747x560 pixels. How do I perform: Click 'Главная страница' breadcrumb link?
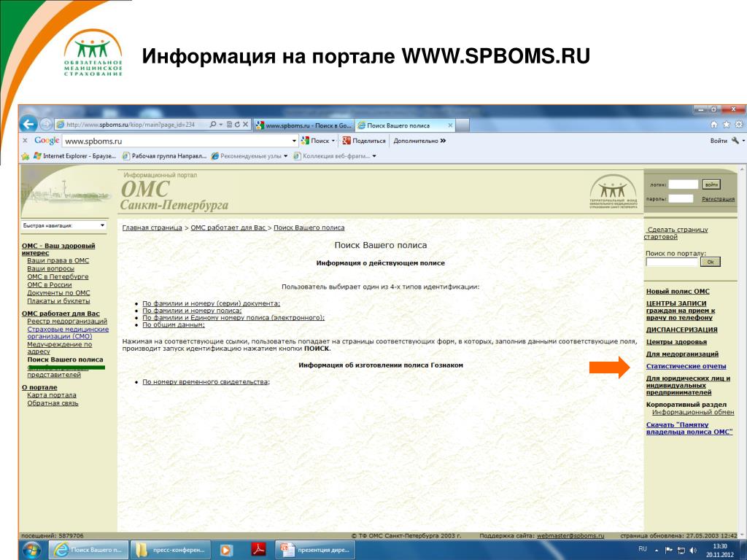pos(152,227)
